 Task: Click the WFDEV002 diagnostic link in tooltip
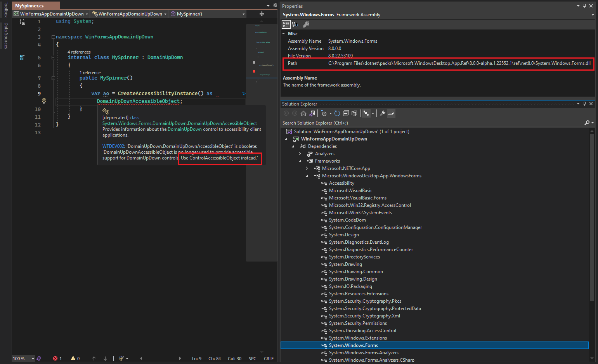[113, 146]
